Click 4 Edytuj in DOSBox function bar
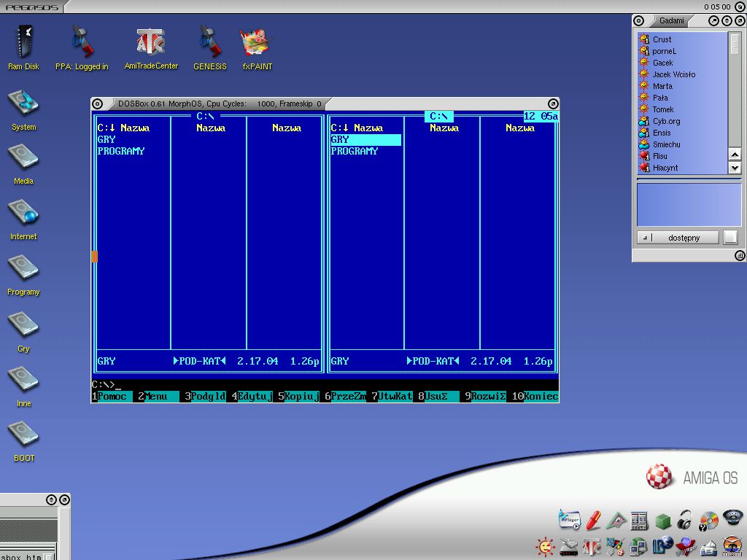Image resolution: width=747 pixels, height=560 pixels. click(252, 396)
